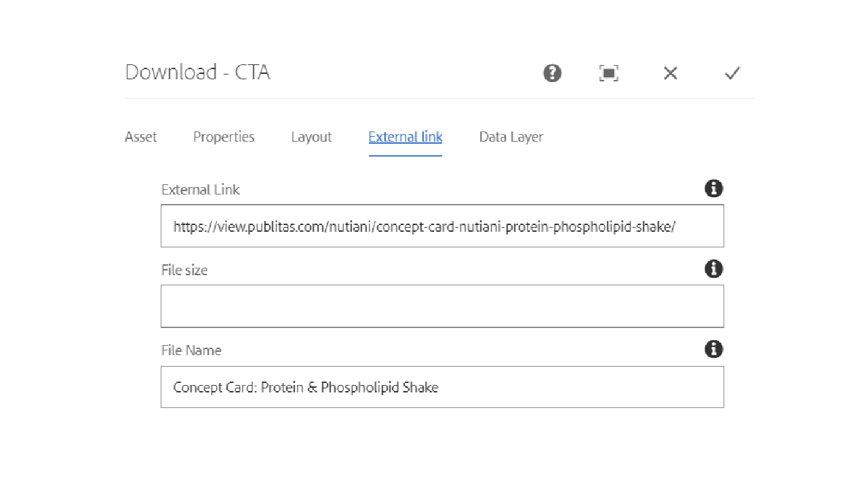Click the External Link field label
The image size is (868, 488).
click(x=201, y=190)
